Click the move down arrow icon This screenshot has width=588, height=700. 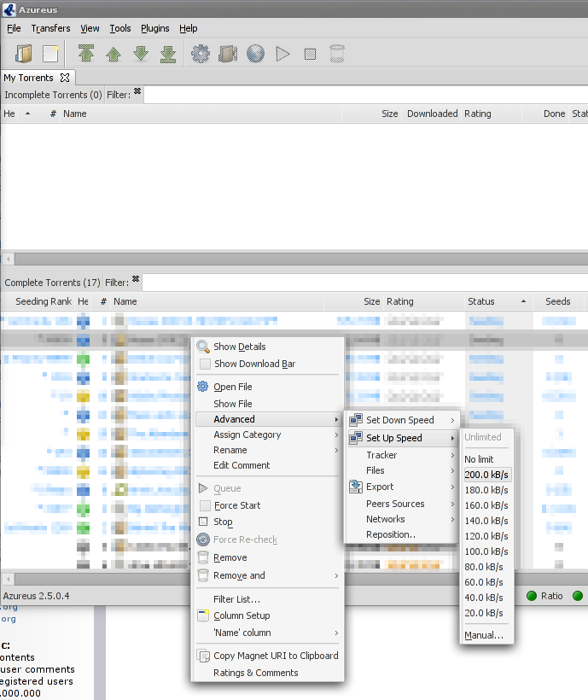[x=141, y=54]
